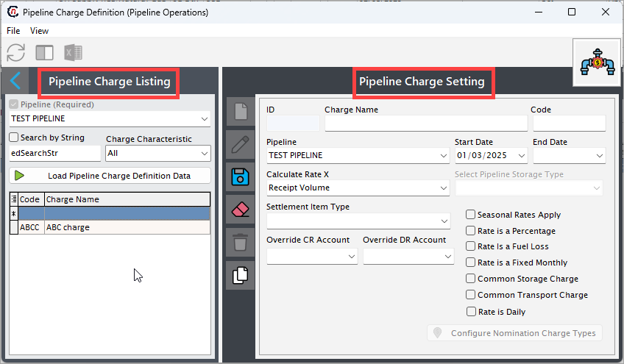The image size is (624, 364).
Task: Click Load Pipeline Charge Definition Data button
Action: pyautogui.click(x=110, y=176)
